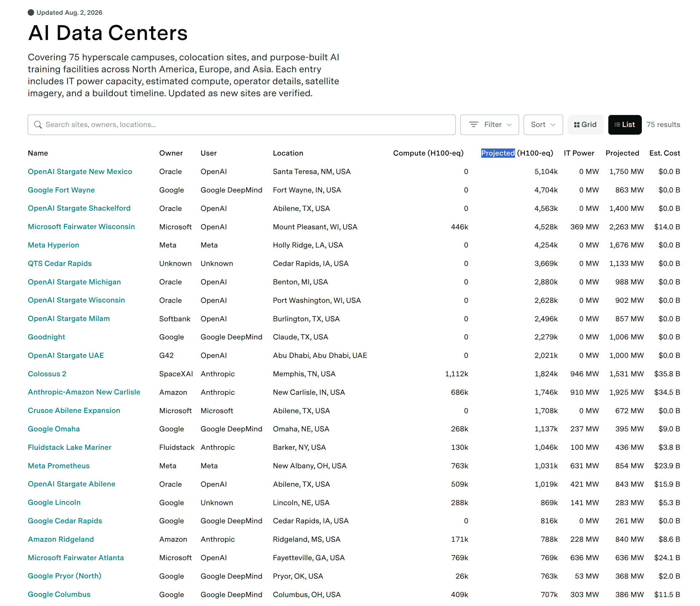Viewport: 700px width, 606px height.
Task: Open the Colossus 2 entry
Action: point(47,374)
